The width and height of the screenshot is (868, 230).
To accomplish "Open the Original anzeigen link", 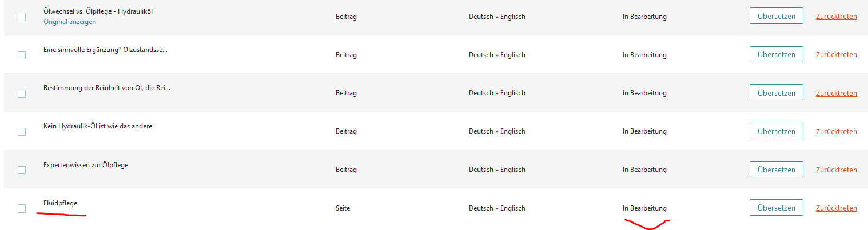I will pos(70,22).
